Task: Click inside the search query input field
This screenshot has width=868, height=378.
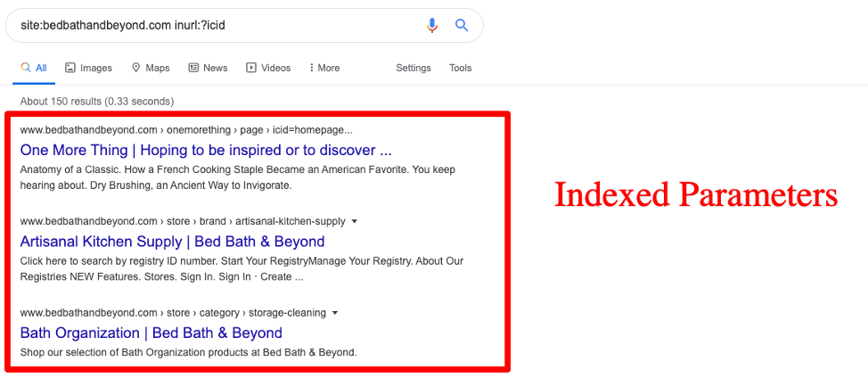Action: (214, 25)
